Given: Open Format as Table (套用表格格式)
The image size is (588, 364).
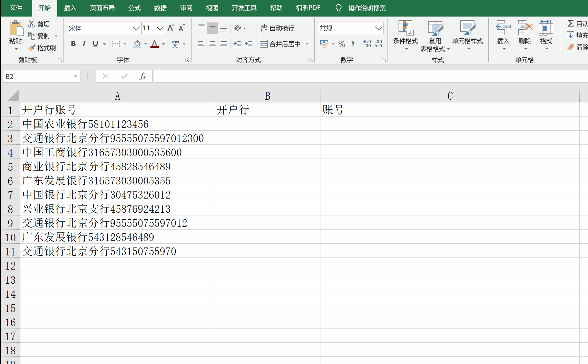Looking at the screenshot, I should coord(435,36).
